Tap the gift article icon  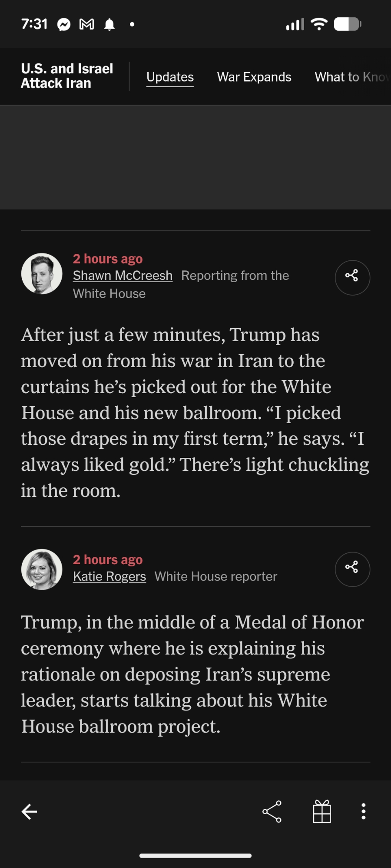[322, 811]
